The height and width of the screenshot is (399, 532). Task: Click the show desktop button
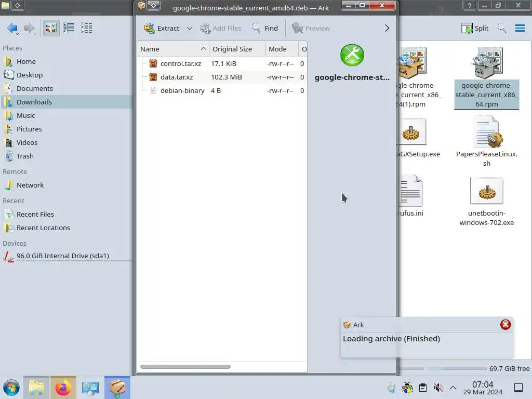[x=518, y=388]
